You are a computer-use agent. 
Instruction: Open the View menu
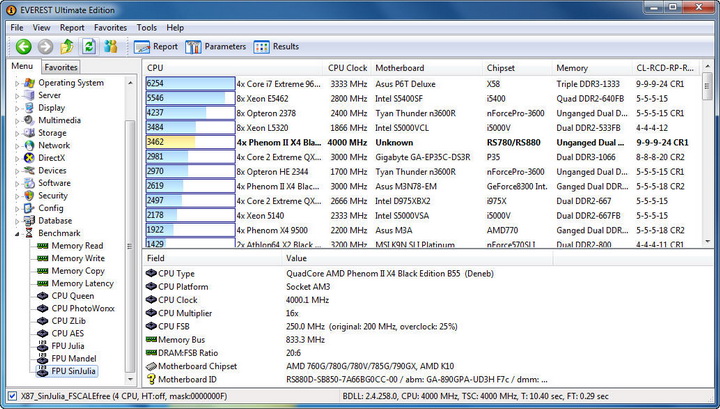pos(41,28)
